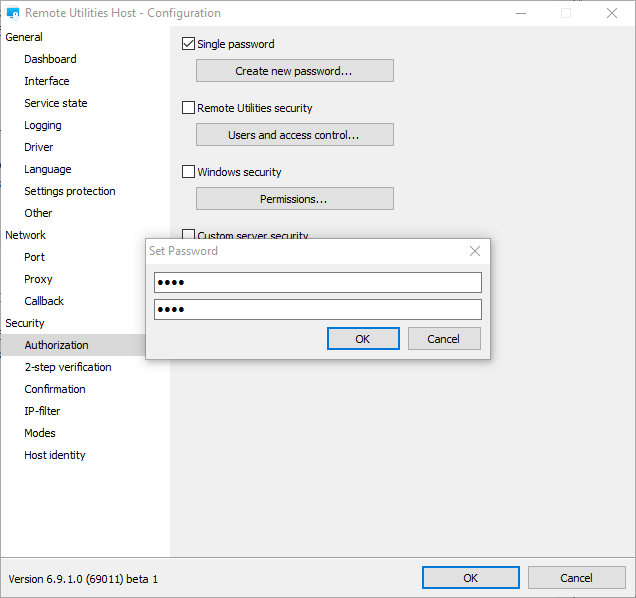Select the Network category
Viewport: 636px width, 598px height.
(26, 235)
